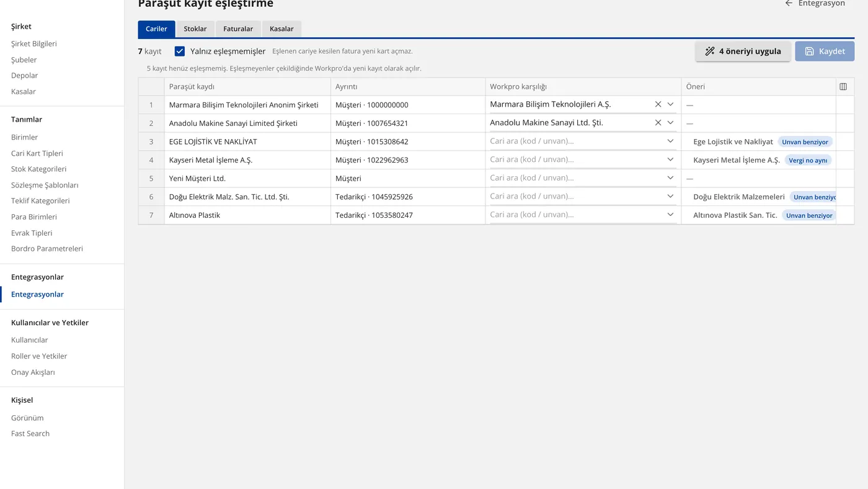Expand Workpro dropdown for Anadolu Makine row
Screen dimensions: 868x489
click(670, 123)
